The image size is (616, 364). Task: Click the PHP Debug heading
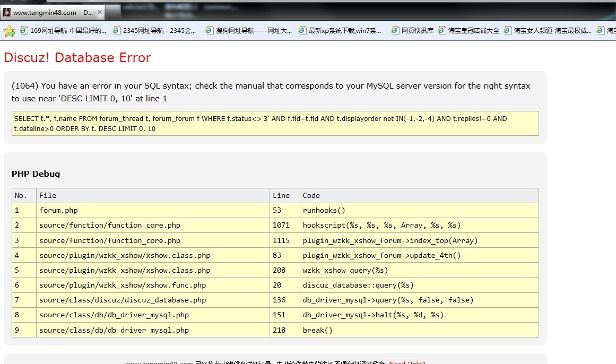pyautogui.click(x=36, y=174)
